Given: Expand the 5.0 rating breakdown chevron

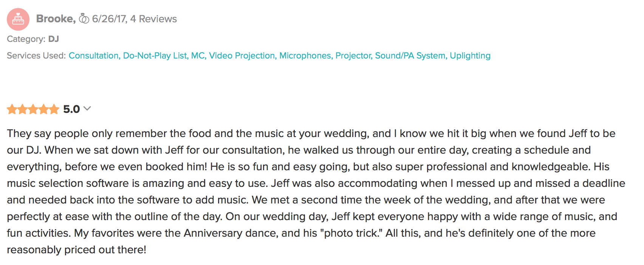Looking at the screenshot, I should tap(87, 109).
